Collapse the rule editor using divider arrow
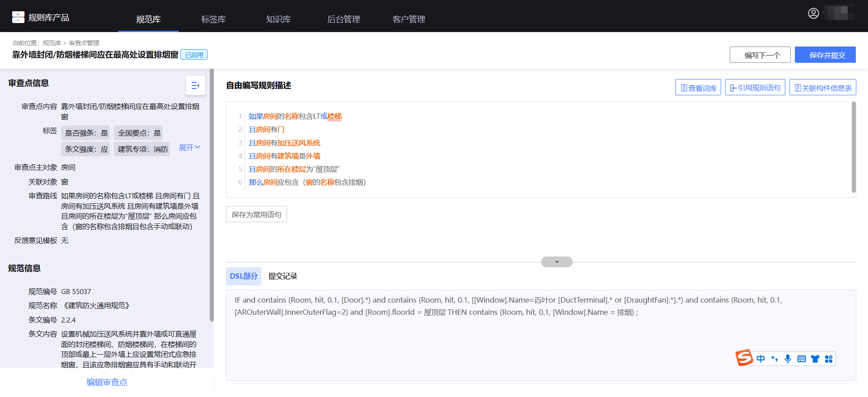868x397 pixels. click(557, 262)
